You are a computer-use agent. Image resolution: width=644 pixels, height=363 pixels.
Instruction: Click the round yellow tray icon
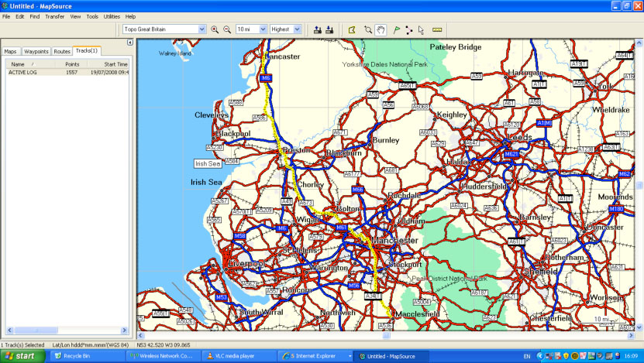point(575,356)
